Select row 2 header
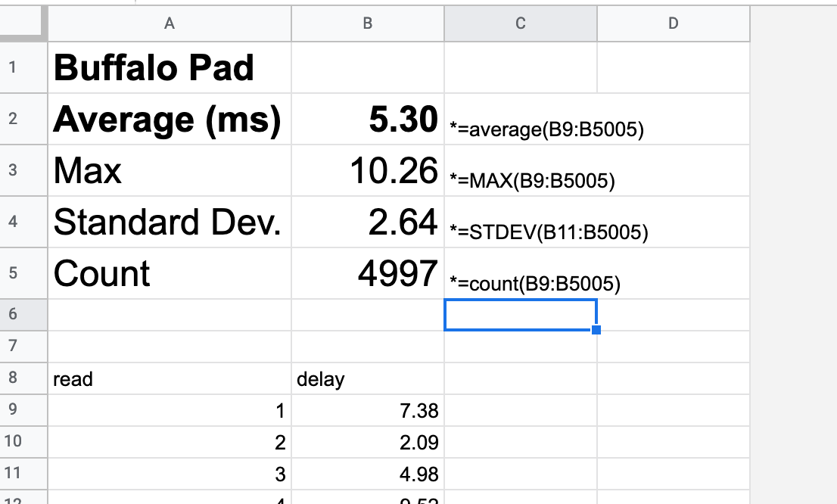 [x=12, y=119]
